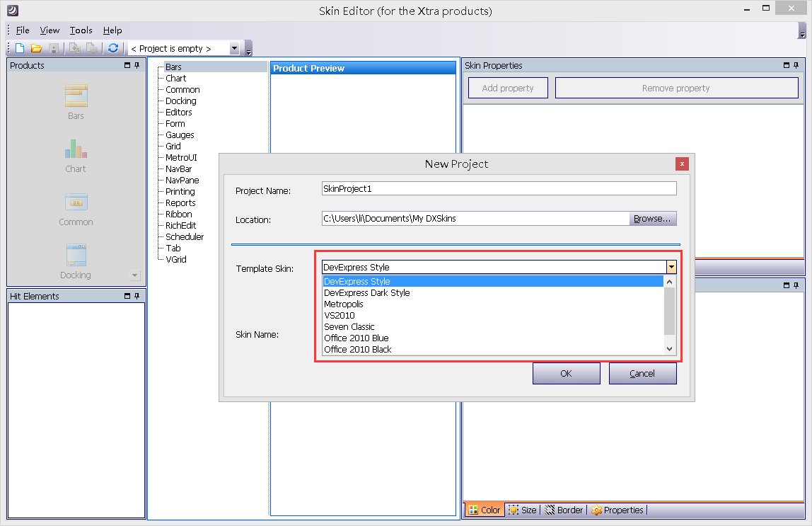Click the Location path field
Image resolution: width=812 pixels, height=526 pixels.
click(475, 219)
